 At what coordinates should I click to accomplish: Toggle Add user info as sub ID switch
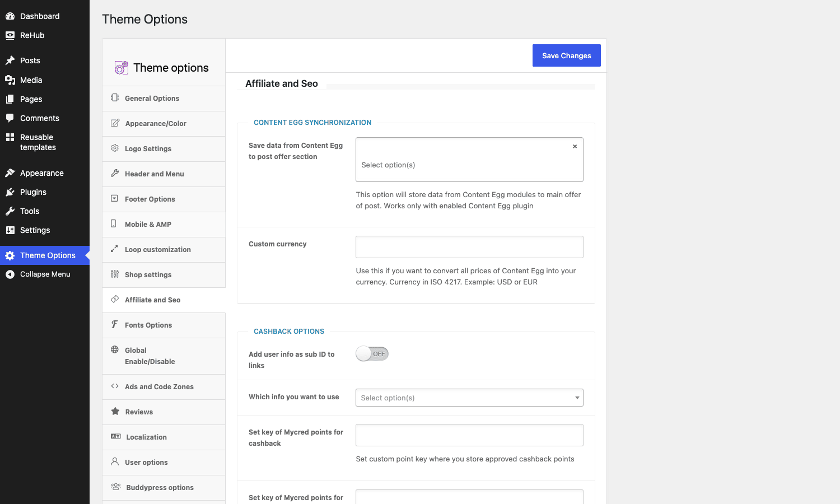[372, 354]
